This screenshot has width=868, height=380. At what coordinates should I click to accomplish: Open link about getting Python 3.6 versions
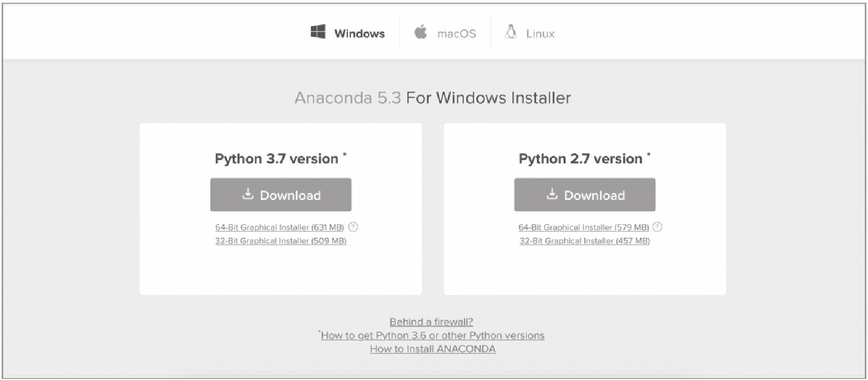point(433,336)
